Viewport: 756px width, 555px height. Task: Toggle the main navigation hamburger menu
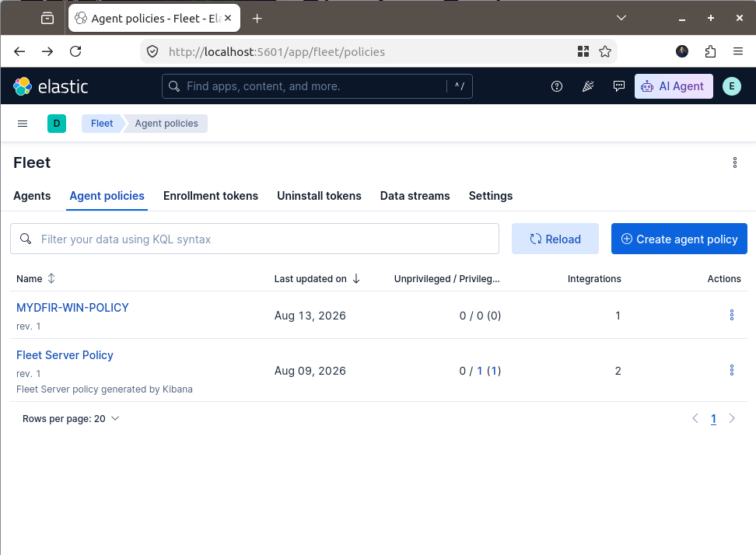click(23, 124)
